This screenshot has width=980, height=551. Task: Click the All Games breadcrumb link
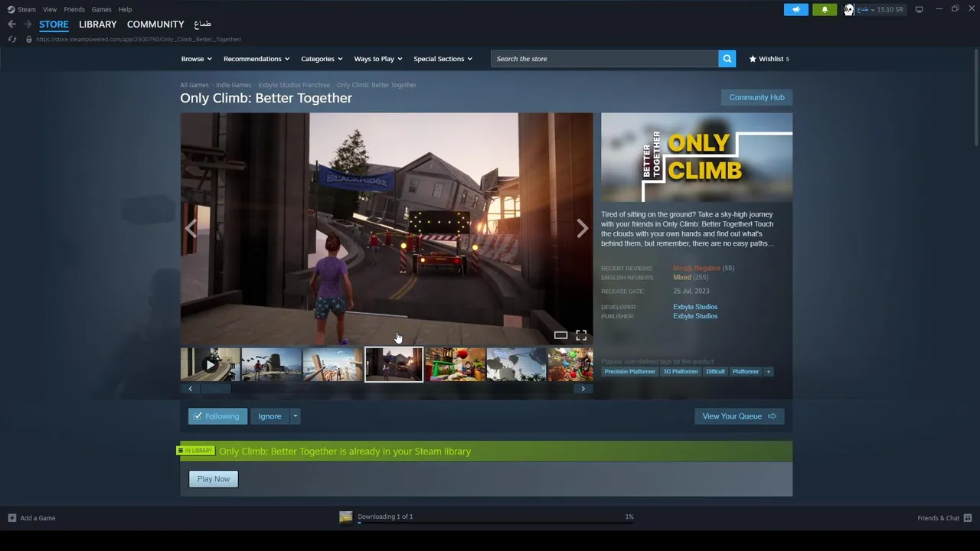tap(194, 85)
